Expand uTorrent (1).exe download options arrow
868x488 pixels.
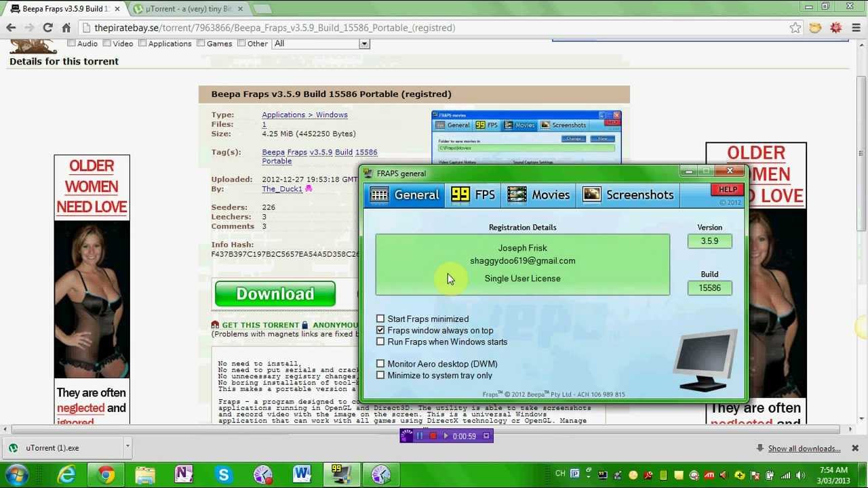127,447
